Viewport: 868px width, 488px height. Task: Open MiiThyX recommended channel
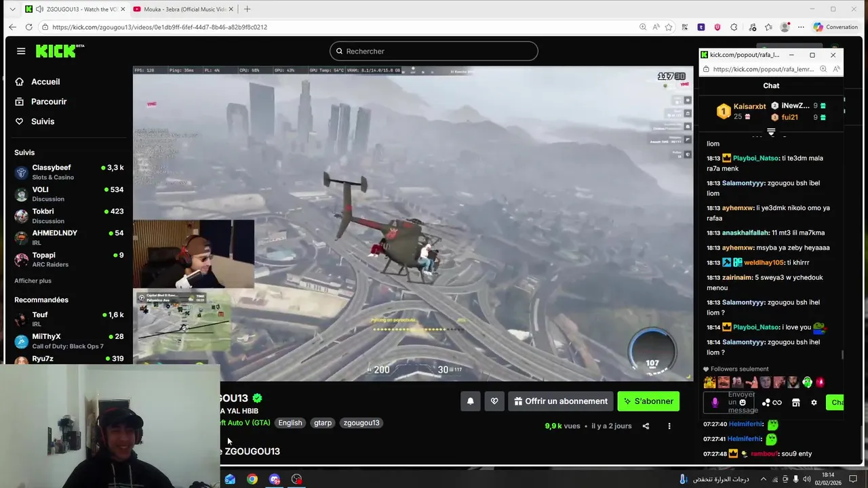[x=68, y=341]
